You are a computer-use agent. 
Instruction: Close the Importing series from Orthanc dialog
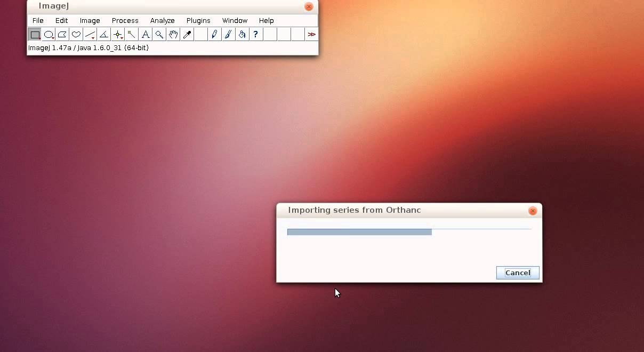click(x=533, y=211)
